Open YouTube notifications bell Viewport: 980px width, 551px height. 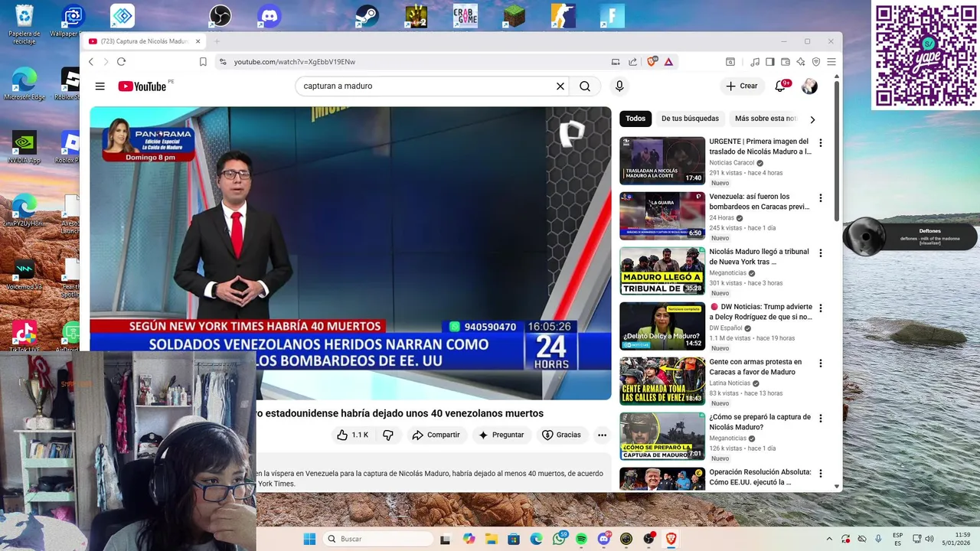[780, 86]
